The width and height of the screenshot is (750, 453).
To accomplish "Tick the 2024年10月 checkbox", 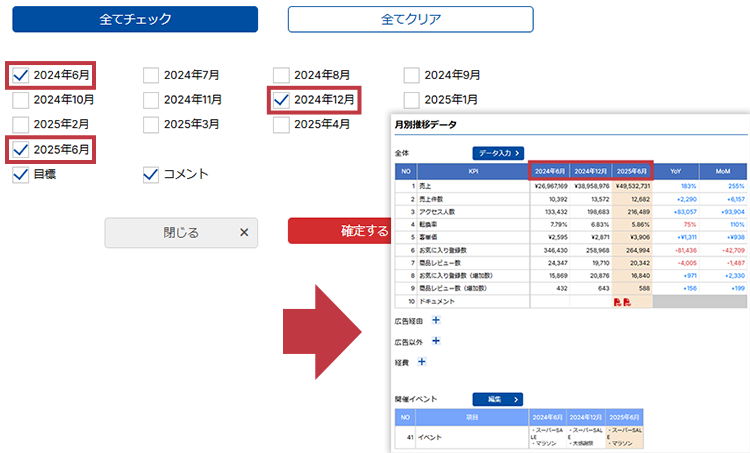I will coord(21,100).
